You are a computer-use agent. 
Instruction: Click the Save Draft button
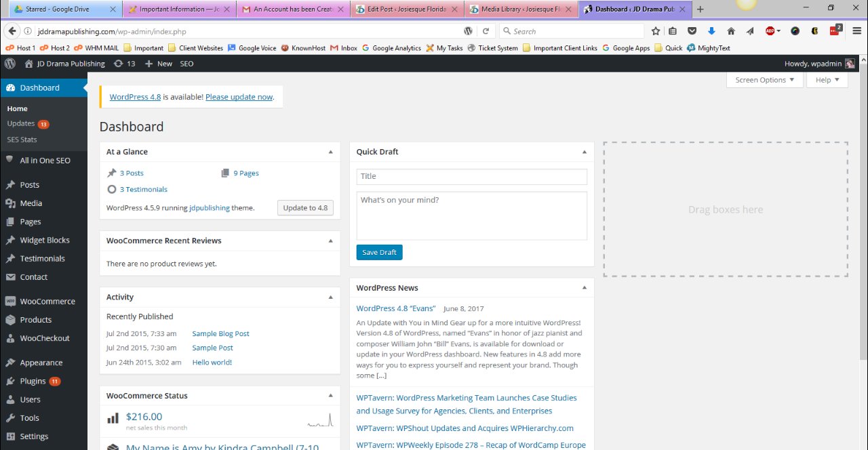(379, 252)
